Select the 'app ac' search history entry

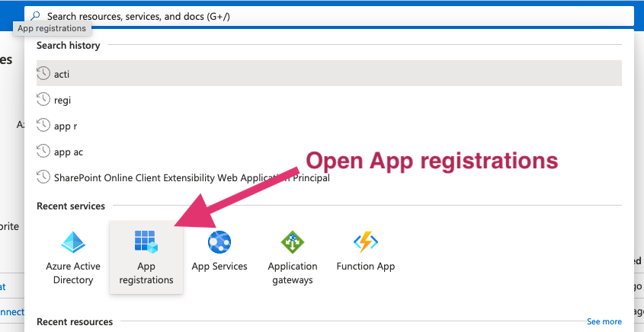click(x=329, y=152)
